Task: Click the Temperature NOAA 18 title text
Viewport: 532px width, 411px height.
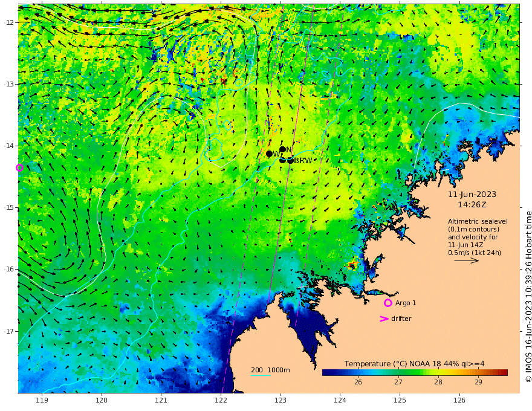Action: point(415,364)
